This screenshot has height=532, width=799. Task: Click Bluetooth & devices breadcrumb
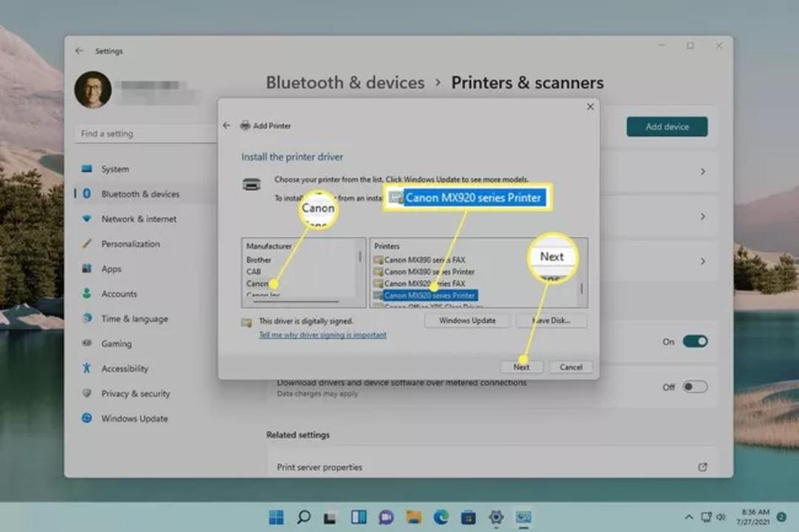pos(345,83)
